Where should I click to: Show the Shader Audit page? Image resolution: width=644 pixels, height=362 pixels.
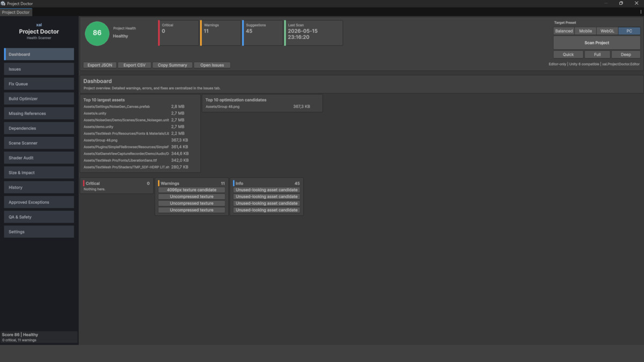(x=39, y=158)
